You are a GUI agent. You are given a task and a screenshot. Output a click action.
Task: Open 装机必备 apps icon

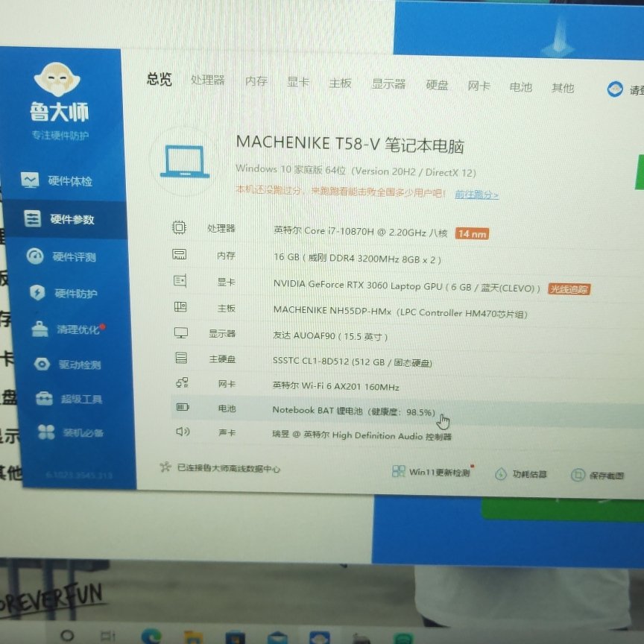[46, 432]
